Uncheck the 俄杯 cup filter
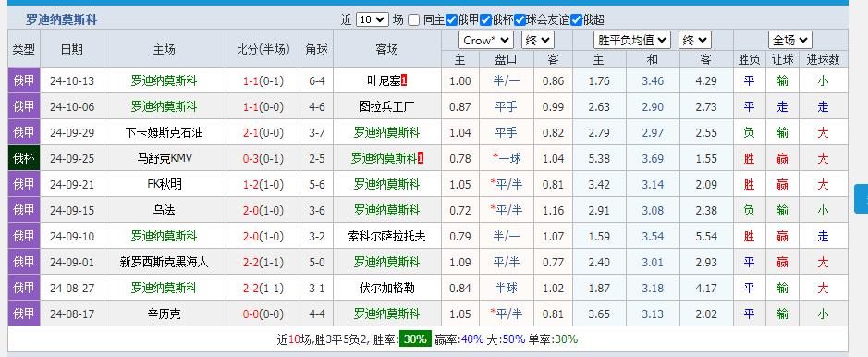Screen dimensions: 868x357 coord(485,20)
